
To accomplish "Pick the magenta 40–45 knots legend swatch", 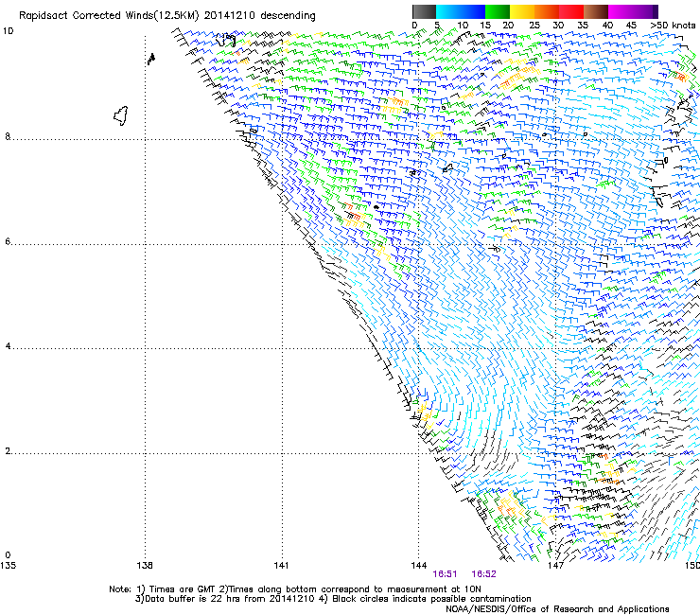I will coord(621,11).
